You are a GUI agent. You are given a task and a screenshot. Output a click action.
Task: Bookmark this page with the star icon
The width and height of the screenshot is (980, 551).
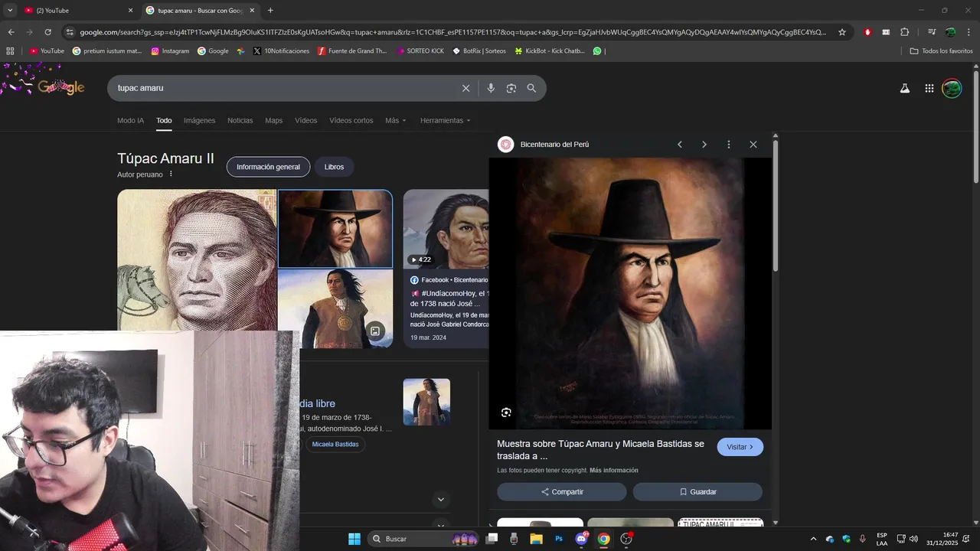pyautogui.click(x=842, y=32)
